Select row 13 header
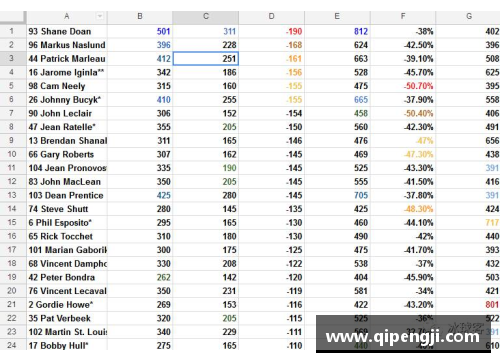Image resolution: width=500 pixels, height=362 pixels. coord(11,195)
